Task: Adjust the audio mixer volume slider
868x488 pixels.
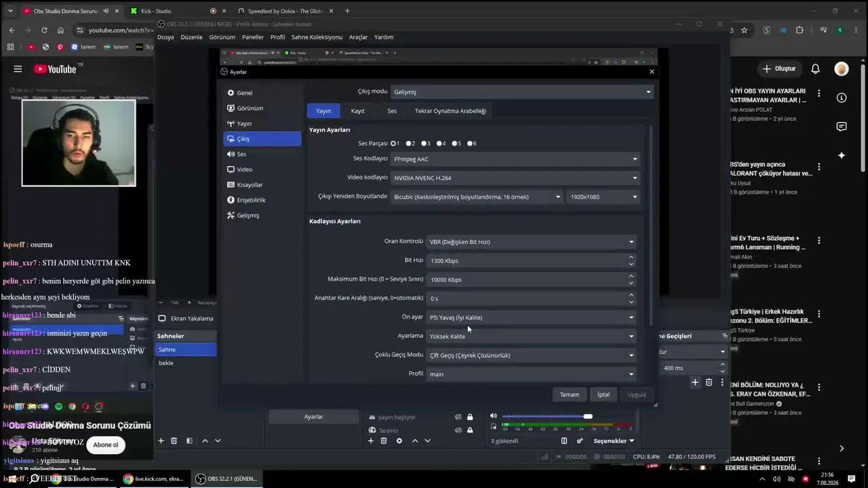Action: (588, 416)
